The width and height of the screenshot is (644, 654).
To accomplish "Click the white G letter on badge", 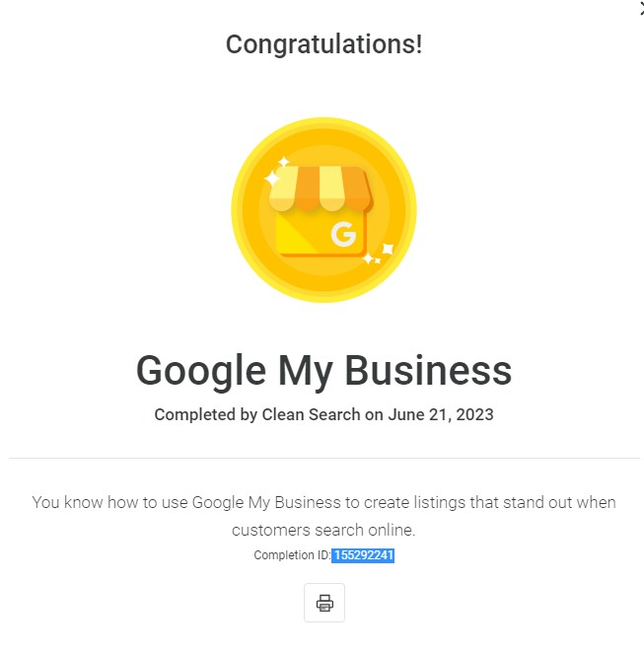I will click(x=343, y=234).
